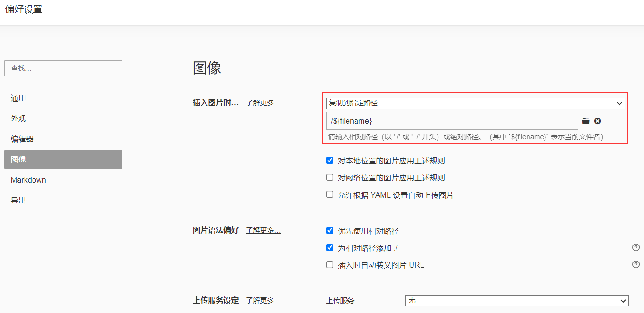644x313 pixels.
Task: Click the 图片语法偏好 setting label
Action: (x=216, y=230)
